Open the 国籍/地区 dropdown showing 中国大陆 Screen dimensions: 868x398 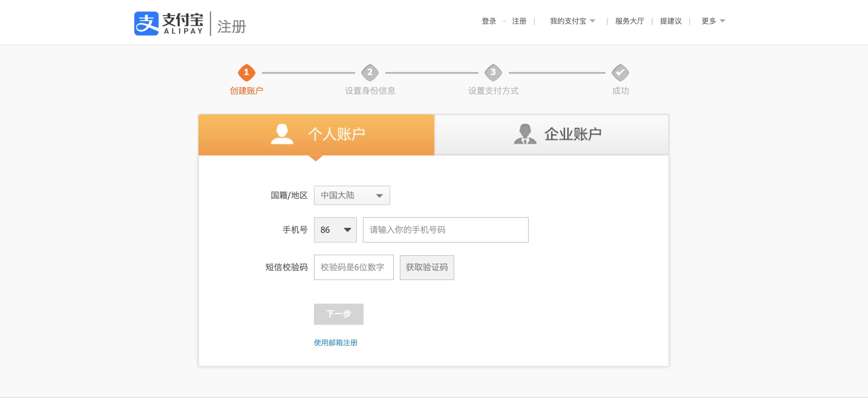(351, 195)
